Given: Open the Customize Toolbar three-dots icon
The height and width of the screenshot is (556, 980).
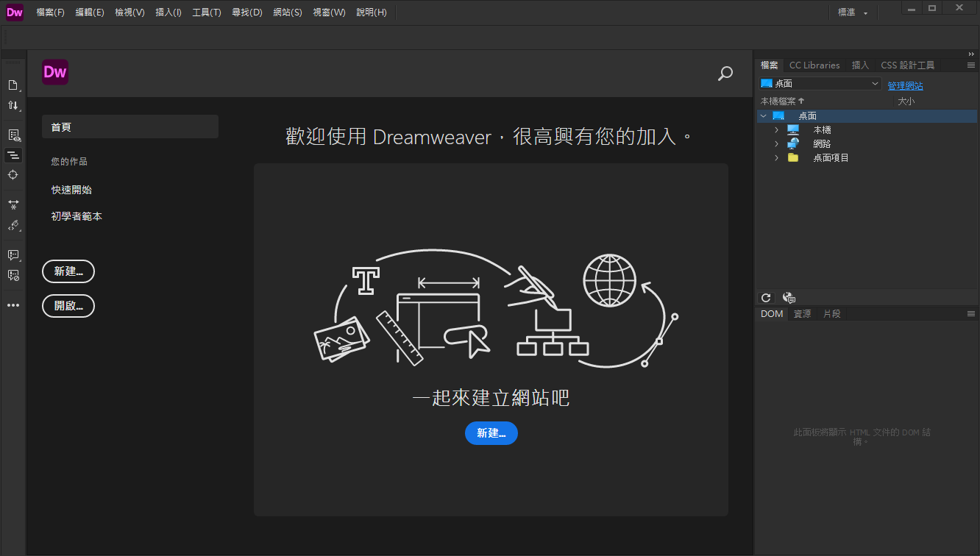Looking at the screenshot, I should [13, 305].
